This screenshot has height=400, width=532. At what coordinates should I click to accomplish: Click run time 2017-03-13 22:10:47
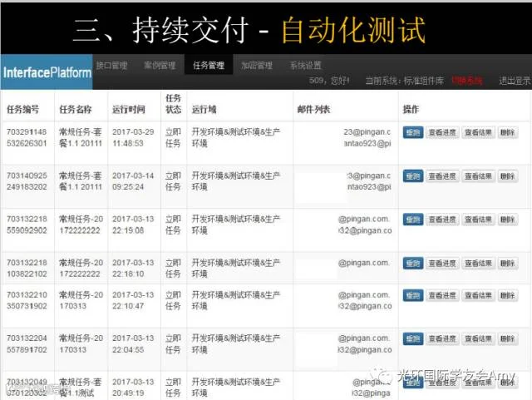133,300
